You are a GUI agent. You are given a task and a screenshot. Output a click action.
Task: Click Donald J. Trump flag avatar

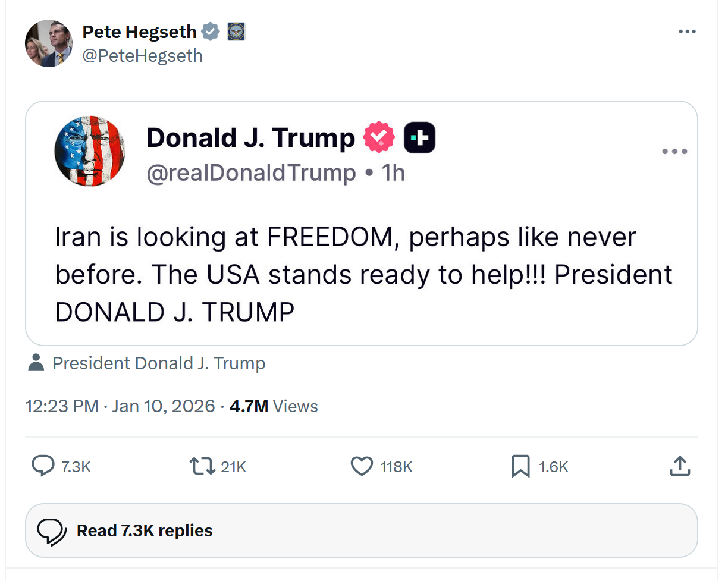pos(90,151)
